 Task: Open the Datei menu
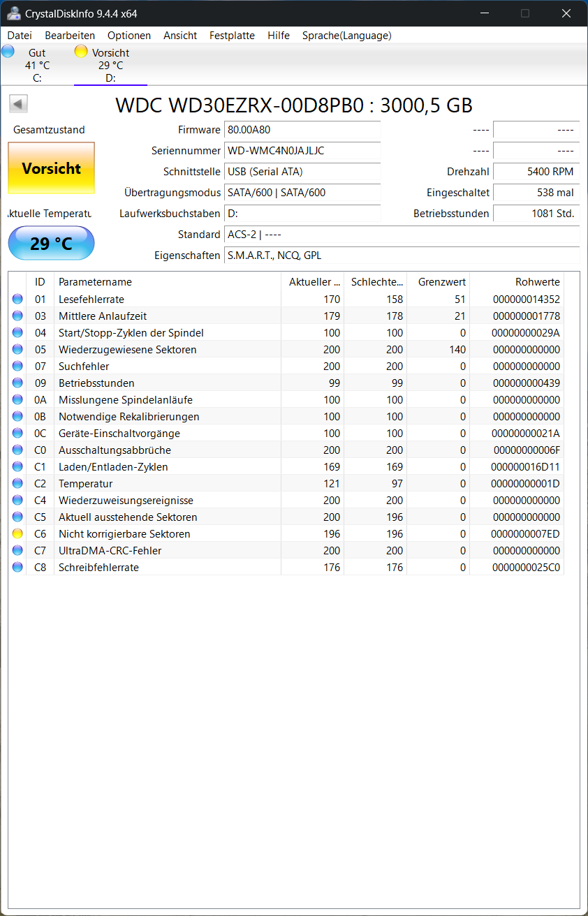pos(20,36)
